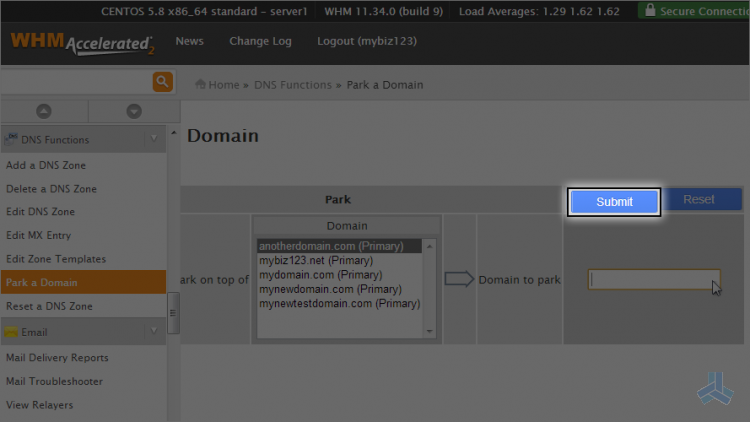Open Mail Troubleshooter
Screen dimensions: 750x422
[x=54, y=381]
